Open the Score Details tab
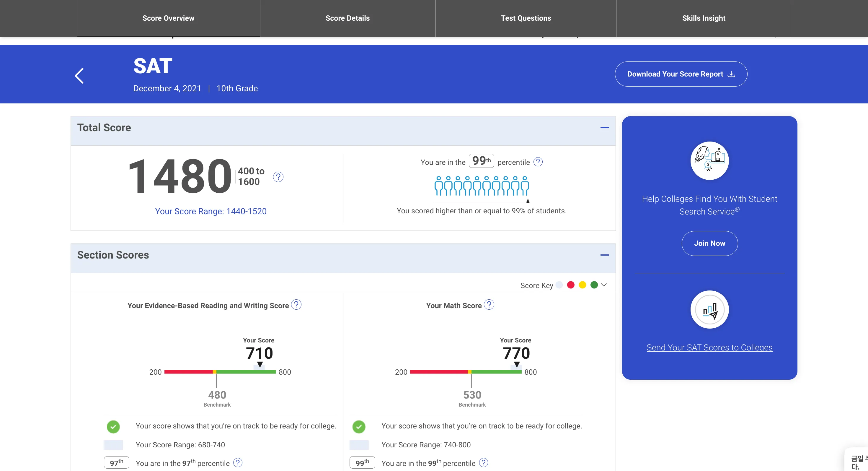The image size is (868, 471). point(347,18)
